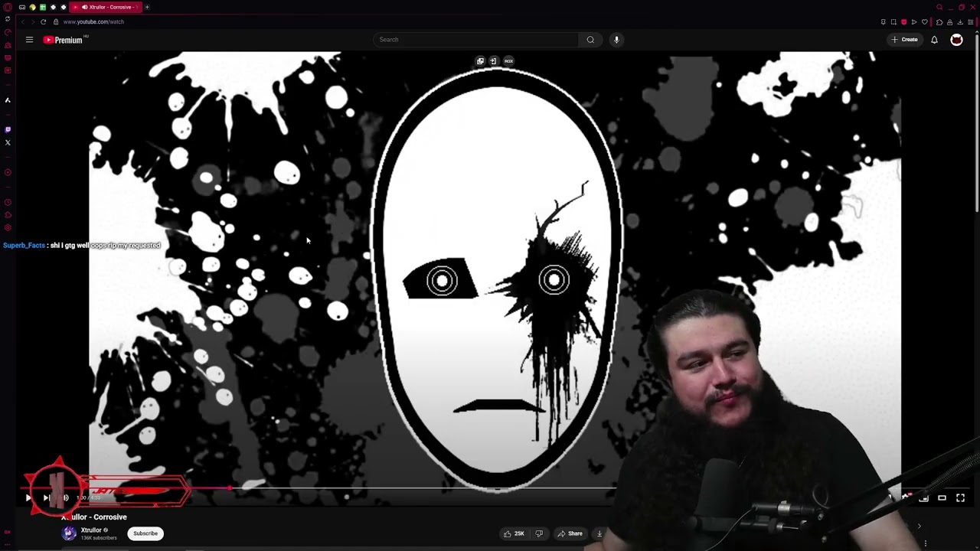Go back to the previous page
The height and width of the screenshot is (551, 980).
[x=21, y=21]
